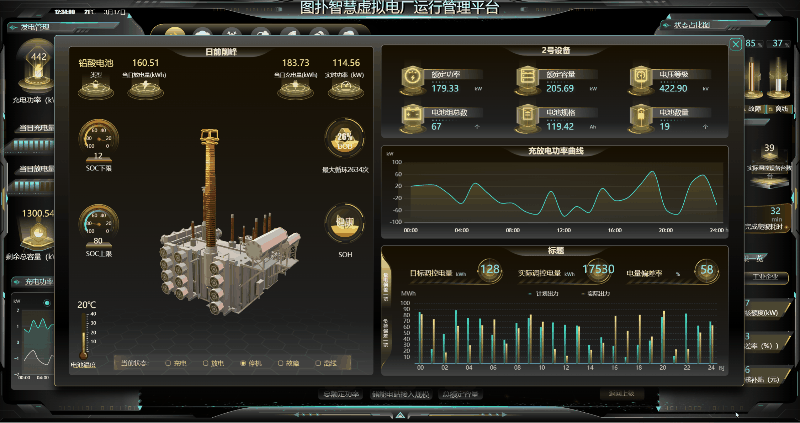Click the 1300.54 remaining capacity icon
The width and height of the screenshot is (800, 423).
tap(39, 234)
